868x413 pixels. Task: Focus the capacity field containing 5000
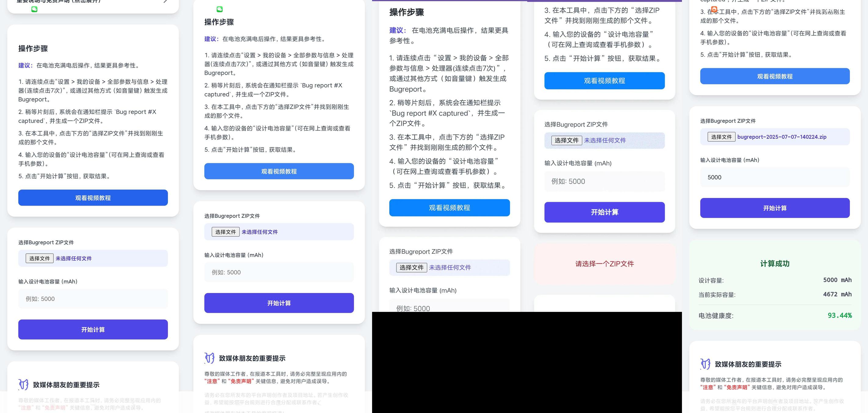pyautogui.click(x=775, y=177)
